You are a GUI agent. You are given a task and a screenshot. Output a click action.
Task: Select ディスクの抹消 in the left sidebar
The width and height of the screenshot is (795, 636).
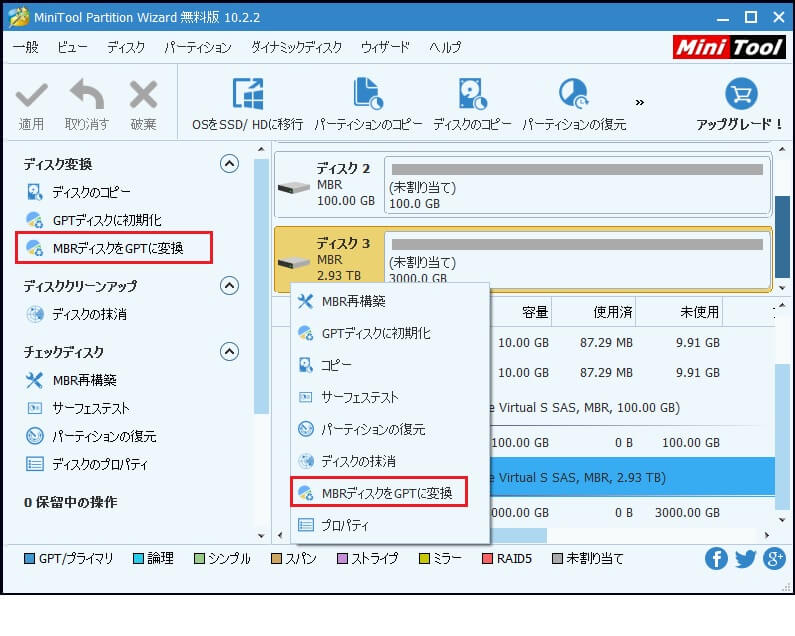click(x=76, y=314)
